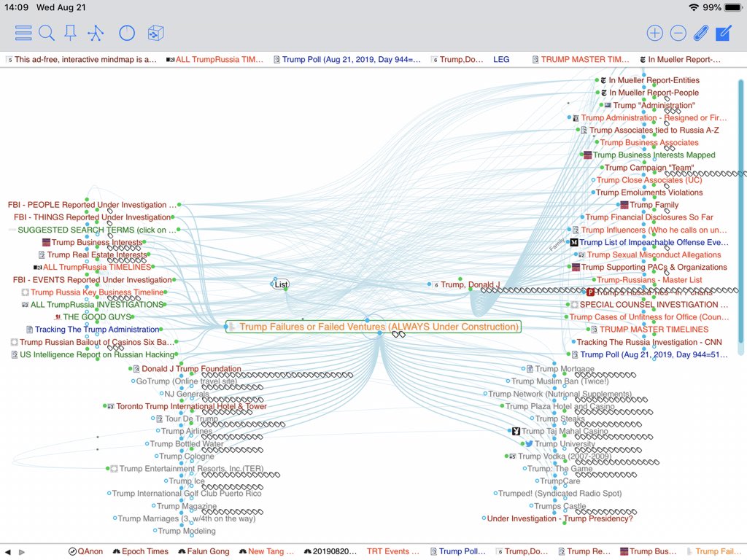Open the LEG top tab
Image resolution: width=747 pixels, height=560 pixels.
[x=501, y=60]
